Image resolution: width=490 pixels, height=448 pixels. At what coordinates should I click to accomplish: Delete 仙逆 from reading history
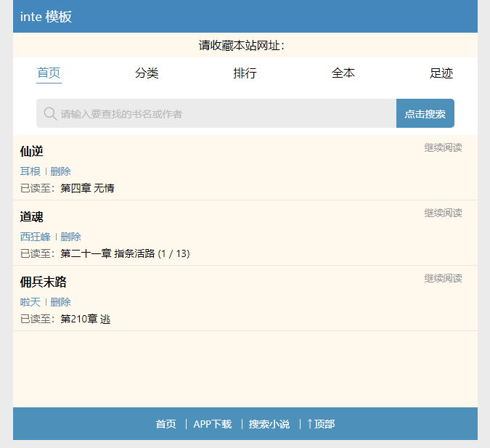60,171
